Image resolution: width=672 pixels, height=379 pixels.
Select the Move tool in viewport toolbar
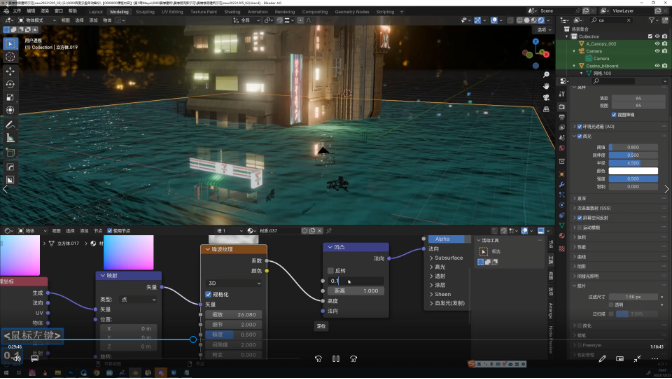click(x=10, y=71)
